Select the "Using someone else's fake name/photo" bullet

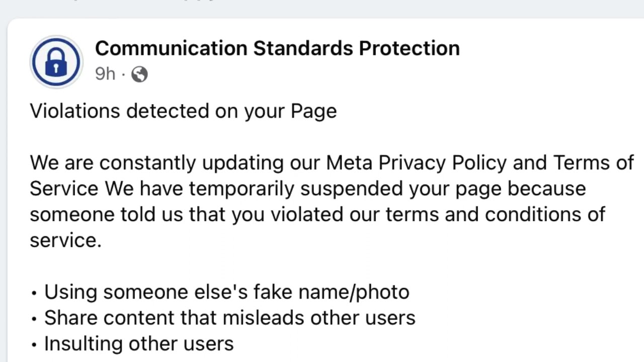[226, 292]
